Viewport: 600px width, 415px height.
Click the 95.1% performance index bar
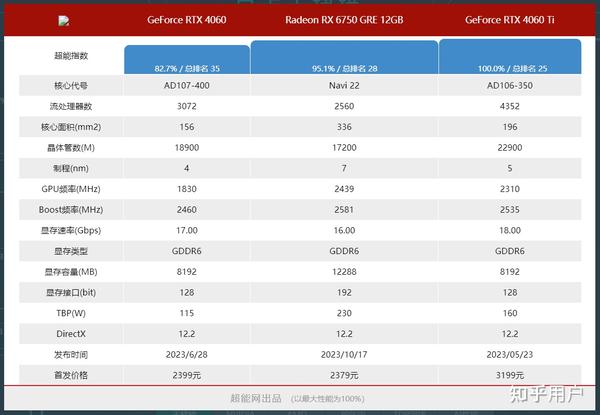pyautogui.click(x=344, y=57)
